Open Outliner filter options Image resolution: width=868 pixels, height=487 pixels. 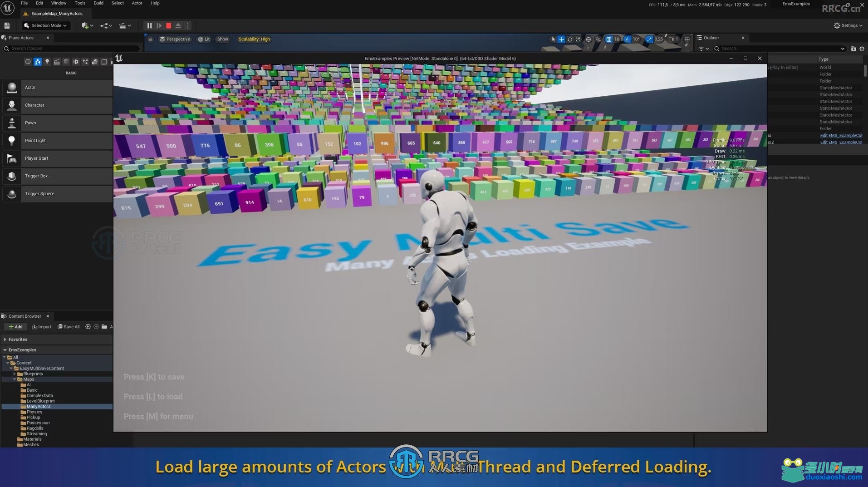704,49
